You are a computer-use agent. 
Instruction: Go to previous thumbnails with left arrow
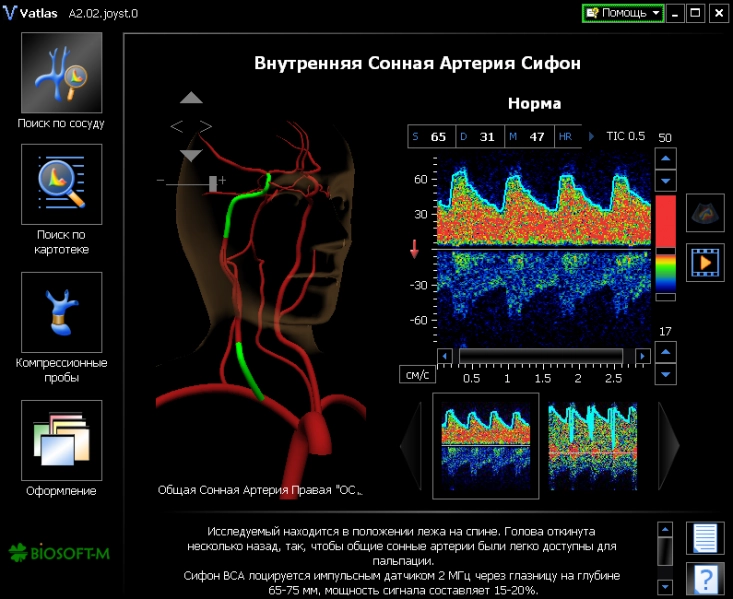point(411,445)
